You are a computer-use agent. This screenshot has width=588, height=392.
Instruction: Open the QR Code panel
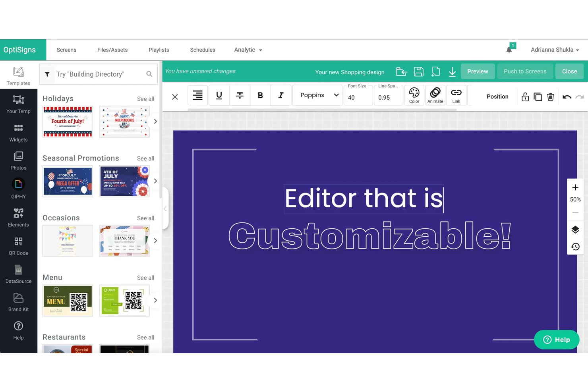coord(19,245)
